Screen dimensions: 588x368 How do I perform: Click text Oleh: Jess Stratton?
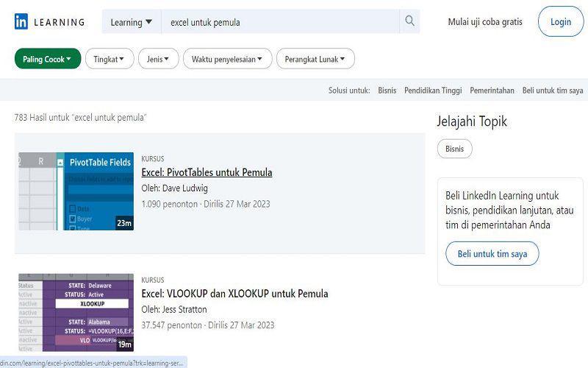point(174,309)
